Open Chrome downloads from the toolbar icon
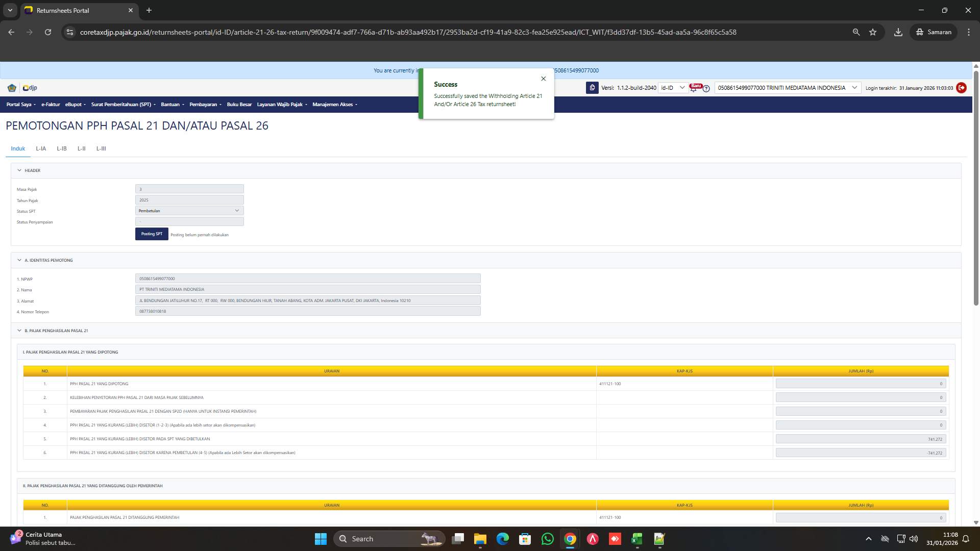Viewport: 980px width, 551px height. pyautogui.click(x=898, y=32)
